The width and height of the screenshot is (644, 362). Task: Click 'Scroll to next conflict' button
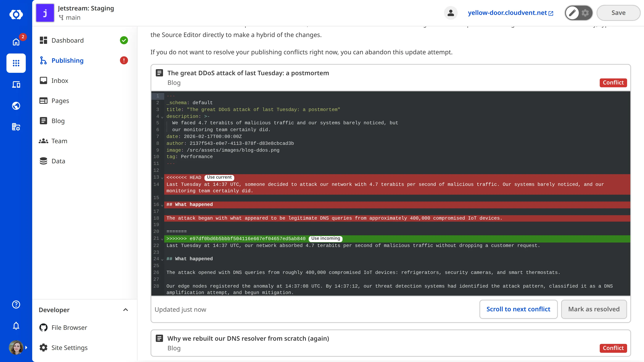coord(518,309)
